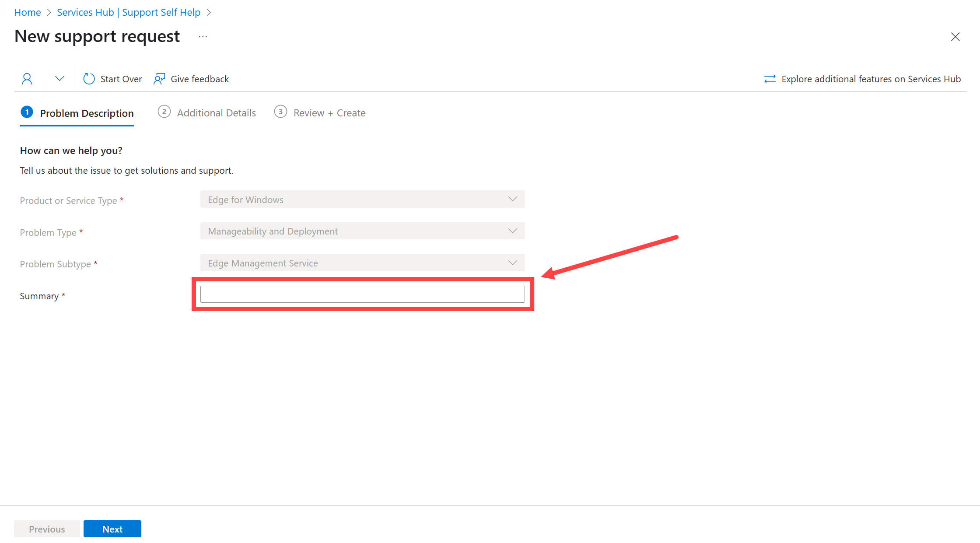Viewport: 980px width, 543px height.
Task: Click the user profile icon
Action: pos(27,78)
